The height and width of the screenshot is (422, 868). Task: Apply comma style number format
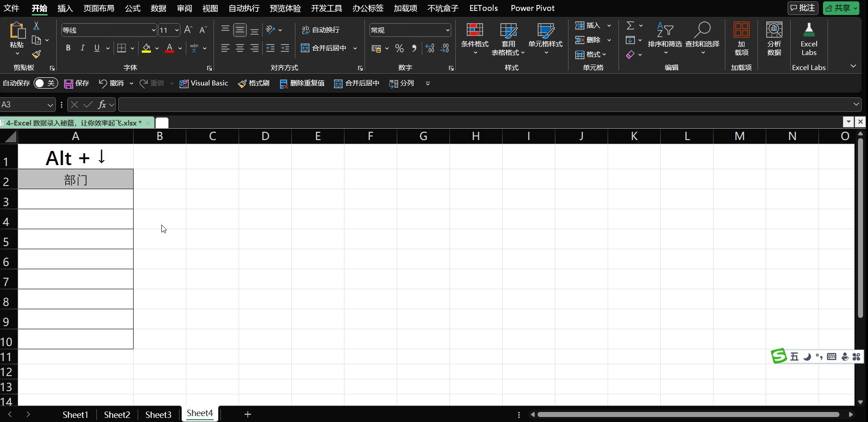(414, 48)
